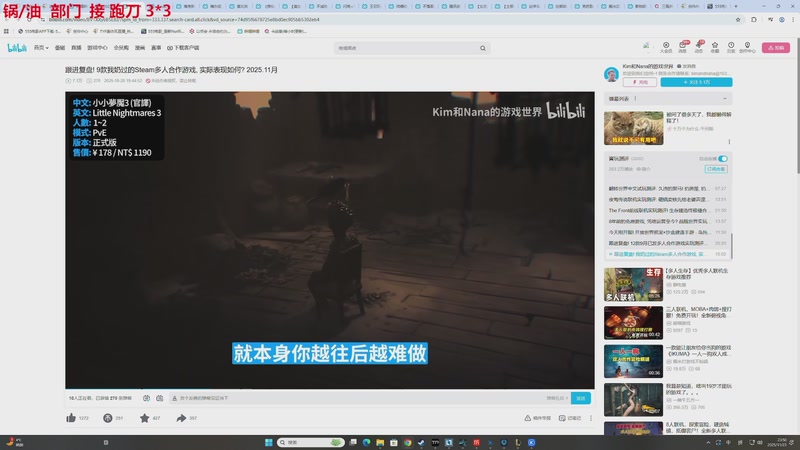Open the 番剧 navigation item

[x=60, y=47]
